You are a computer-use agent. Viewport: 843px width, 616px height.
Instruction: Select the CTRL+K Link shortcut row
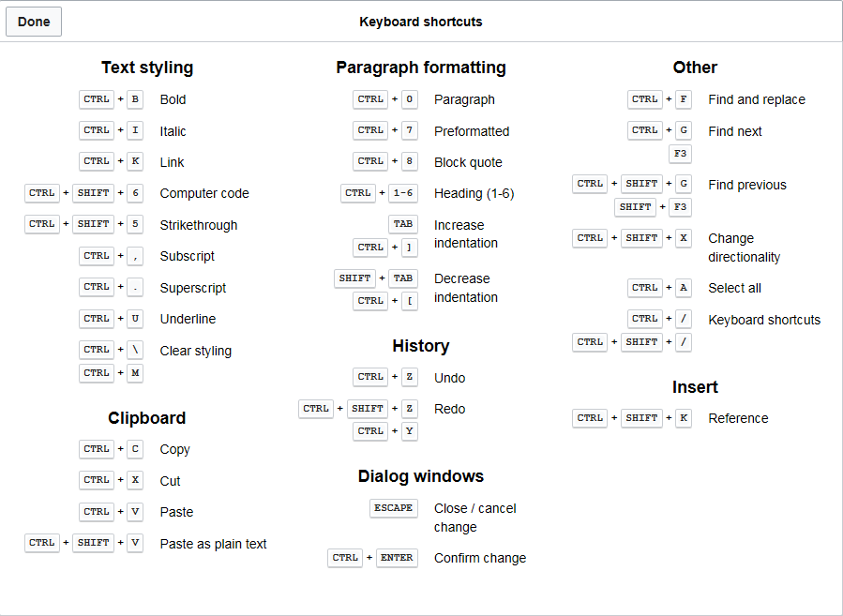tap(131, 162)
